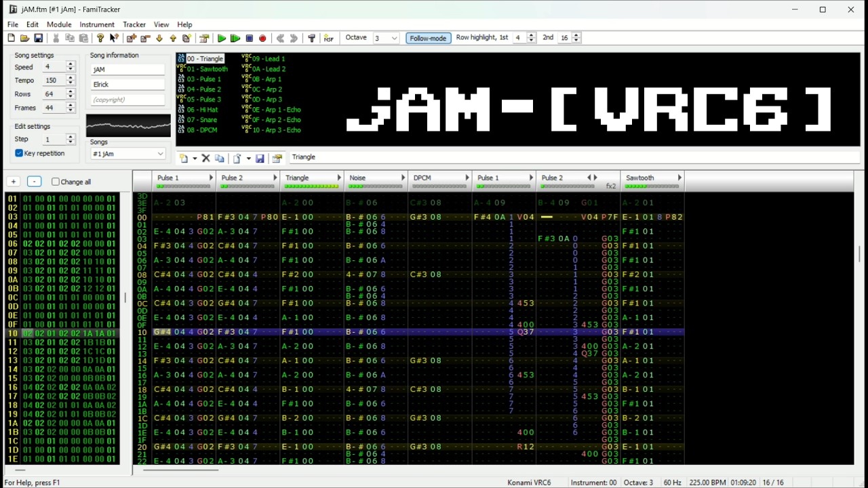Uncheck Key repetition checkbox

(19, 153)
